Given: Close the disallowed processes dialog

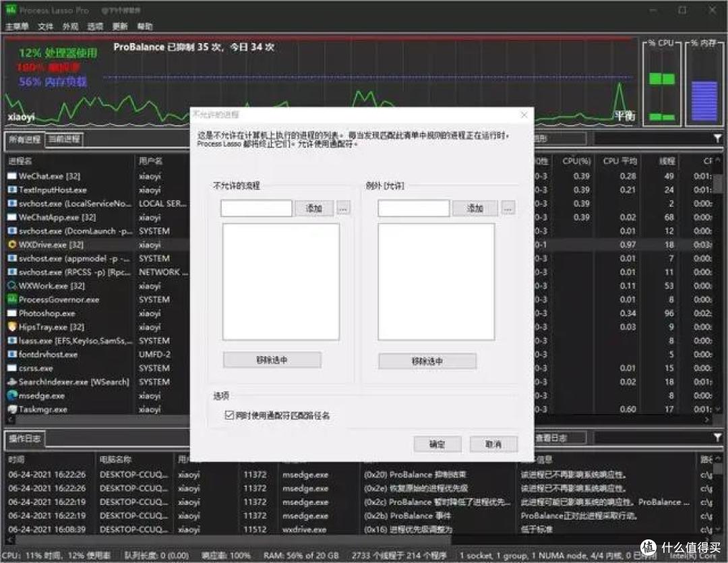Looking at the screenshot, I should (x=524, y=115).
